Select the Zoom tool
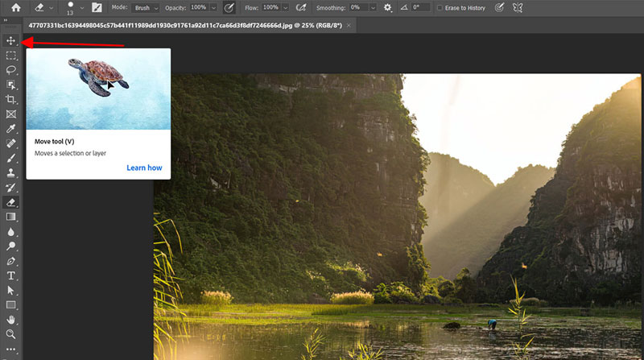 point(10,333)
